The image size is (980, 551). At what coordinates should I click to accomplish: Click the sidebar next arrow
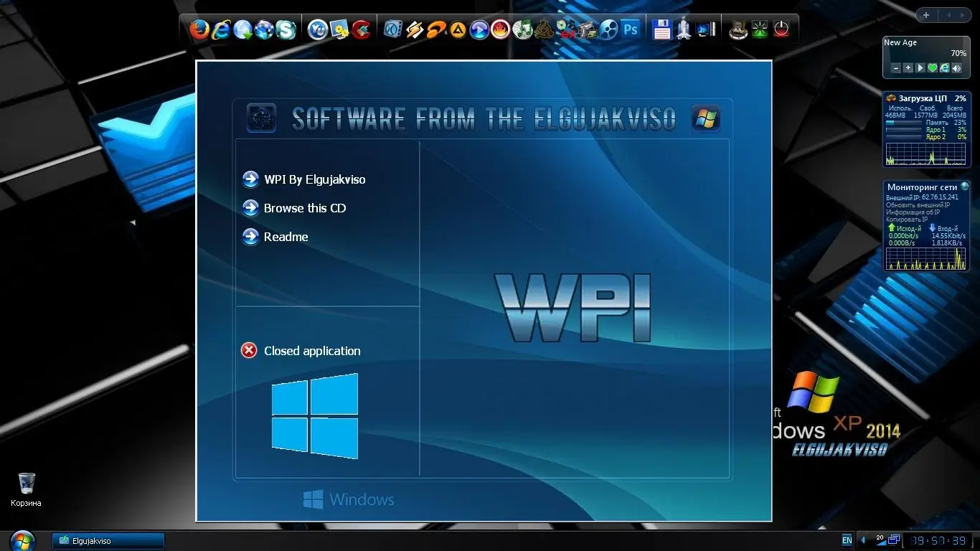click(x=963, y=15)
